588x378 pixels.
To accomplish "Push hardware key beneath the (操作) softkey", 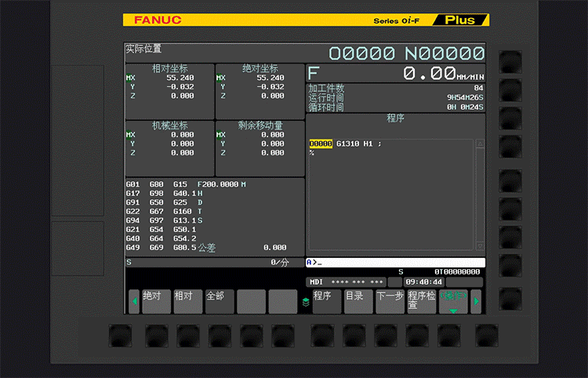I will [x=449, y=336].
